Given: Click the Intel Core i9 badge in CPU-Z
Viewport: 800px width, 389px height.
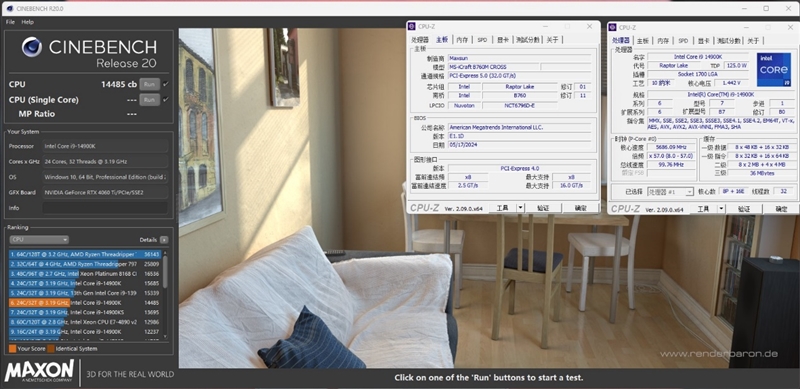Looking at the screenshot, I should [x=773, y=69].
